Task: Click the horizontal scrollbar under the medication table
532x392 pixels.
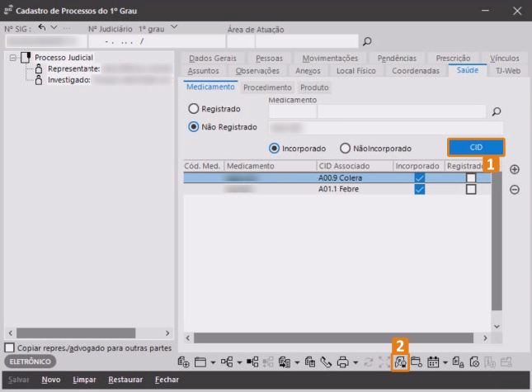Action: [330, 338]
